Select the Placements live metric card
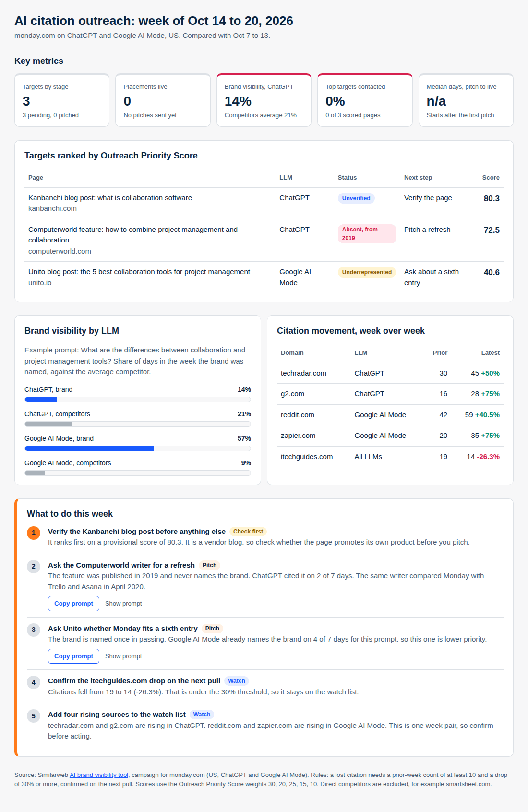528x812 pixels. tap(163, 100)
